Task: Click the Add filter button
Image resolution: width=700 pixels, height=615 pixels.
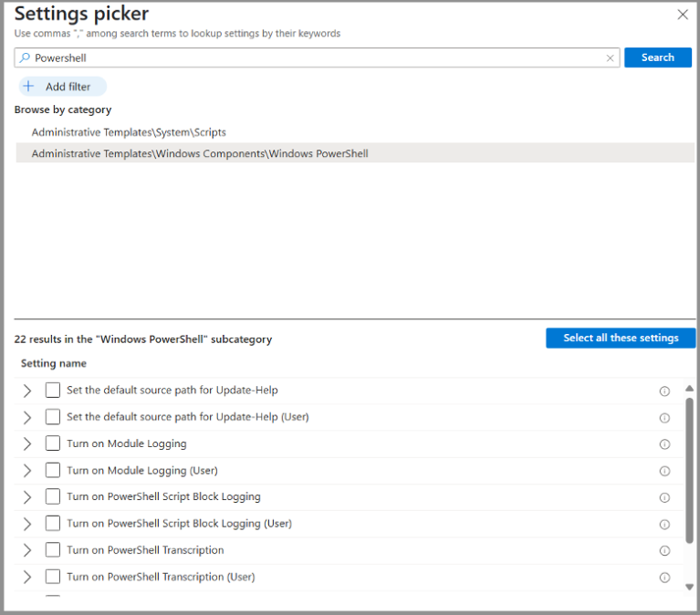Action: point(62,87)
